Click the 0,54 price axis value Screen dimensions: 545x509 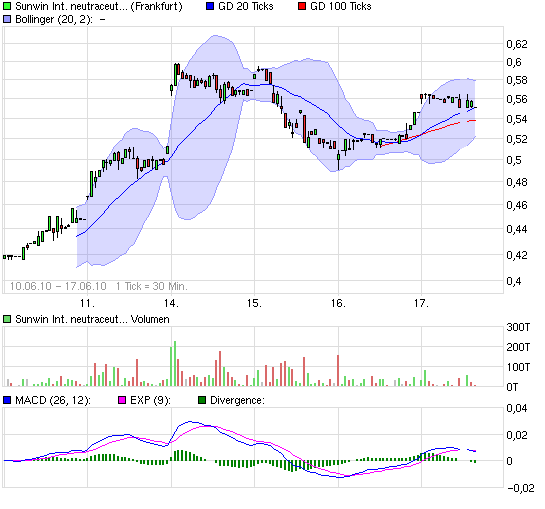coord(517,119)
